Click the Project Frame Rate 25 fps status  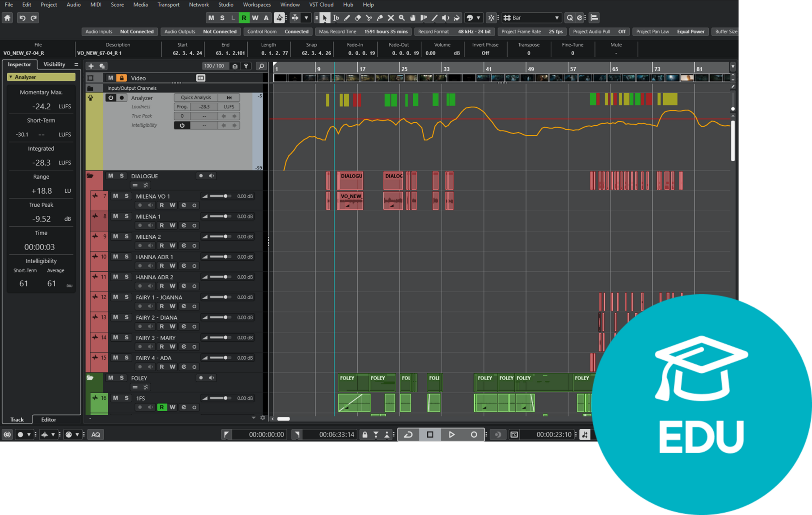pos(532,32)
